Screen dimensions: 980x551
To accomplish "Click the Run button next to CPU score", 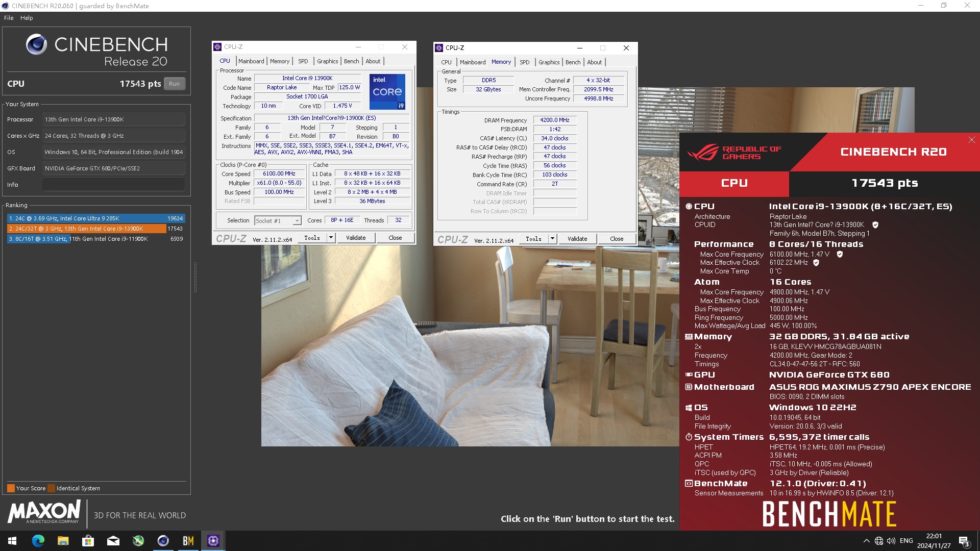I will click(x=174, y=84).
